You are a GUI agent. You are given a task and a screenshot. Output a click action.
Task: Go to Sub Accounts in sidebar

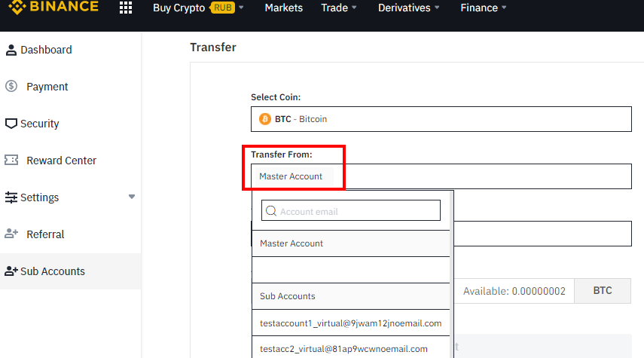pyautogui.click(x=53, y=271)
